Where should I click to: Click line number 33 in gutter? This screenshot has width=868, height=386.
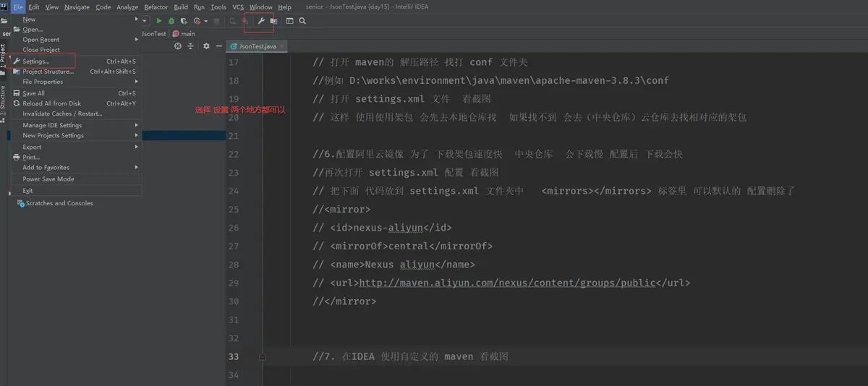point(234,356)
